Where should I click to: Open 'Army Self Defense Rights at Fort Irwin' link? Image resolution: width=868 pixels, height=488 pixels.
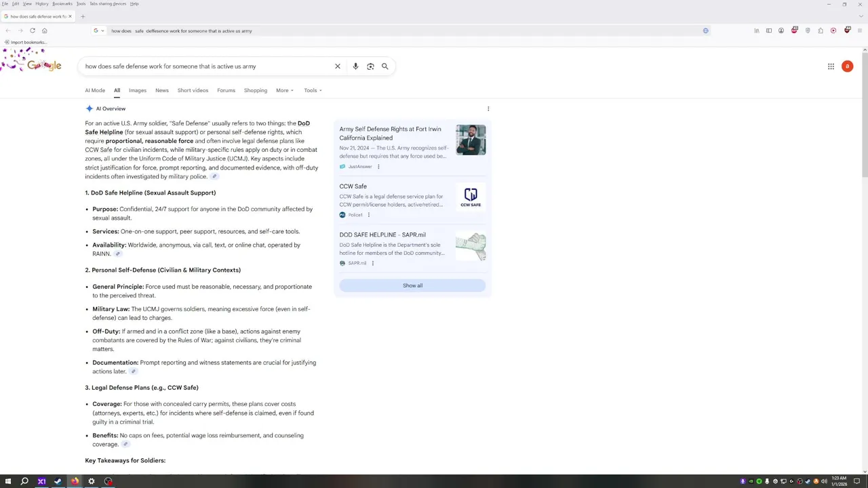click(390, 134)
